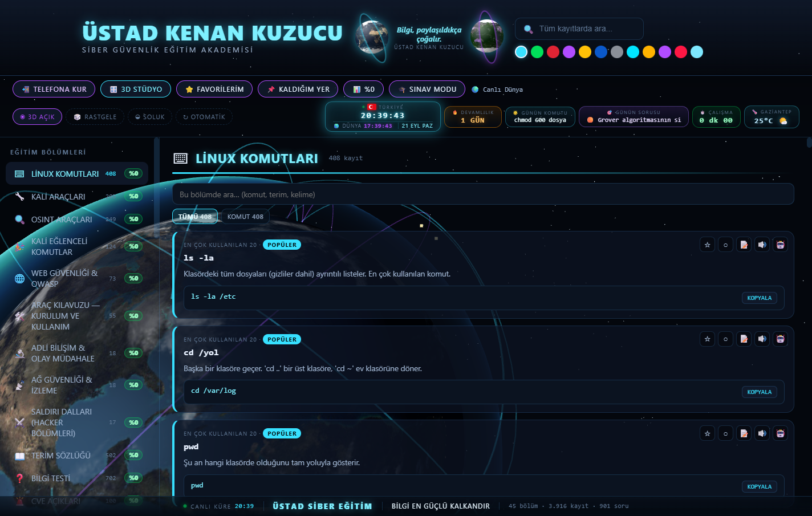Viewport: 812px width, 516px height.
Task: Copy the ls -la /etc example with KOPYALA
Action: pos(759,298)
